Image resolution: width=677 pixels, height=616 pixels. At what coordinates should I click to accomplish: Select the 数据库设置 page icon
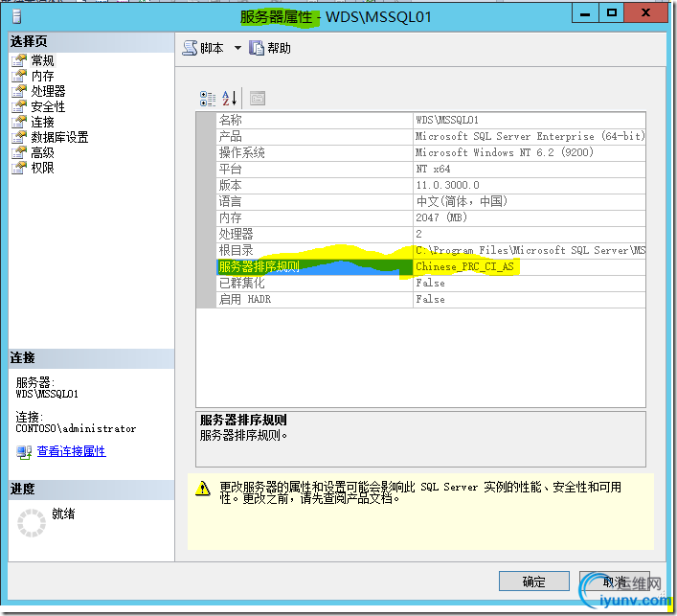click(19, 137)
